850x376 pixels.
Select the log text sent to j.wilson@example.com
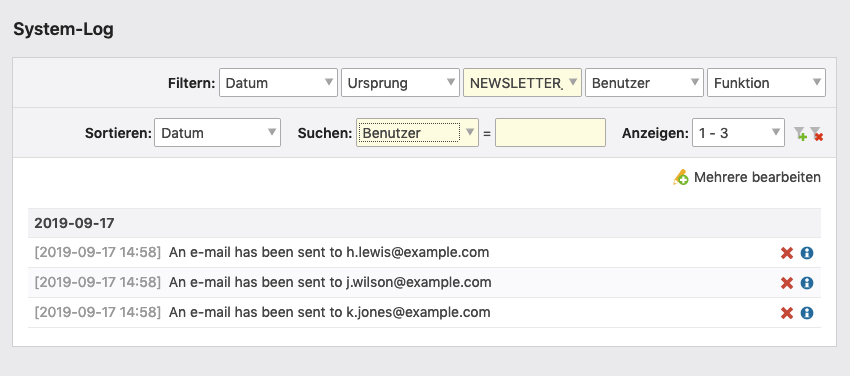[x=330, y=282]
